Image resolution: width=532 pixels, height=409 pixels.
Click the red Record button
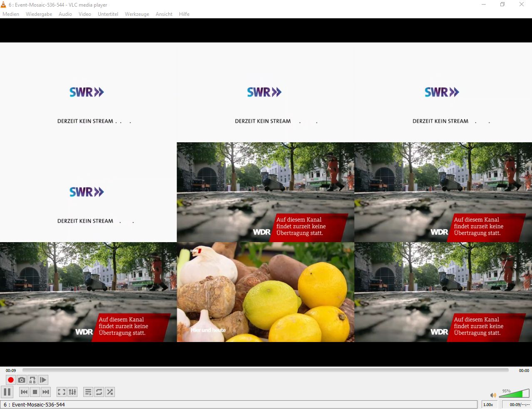[x=11, y=380]
